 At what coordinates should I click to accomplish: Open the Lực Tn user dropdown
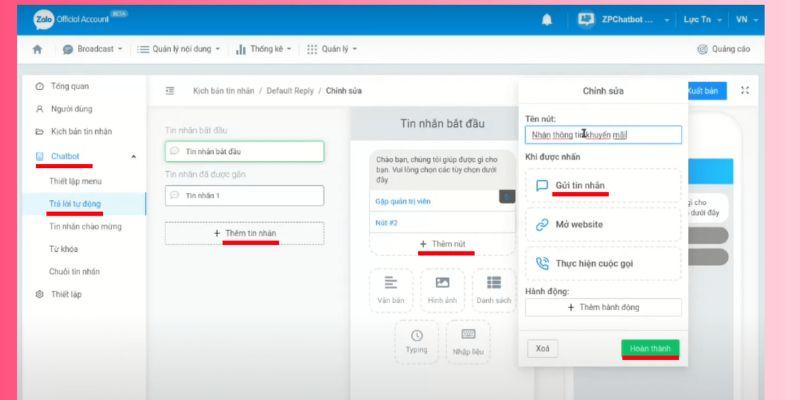click(703, 19)
